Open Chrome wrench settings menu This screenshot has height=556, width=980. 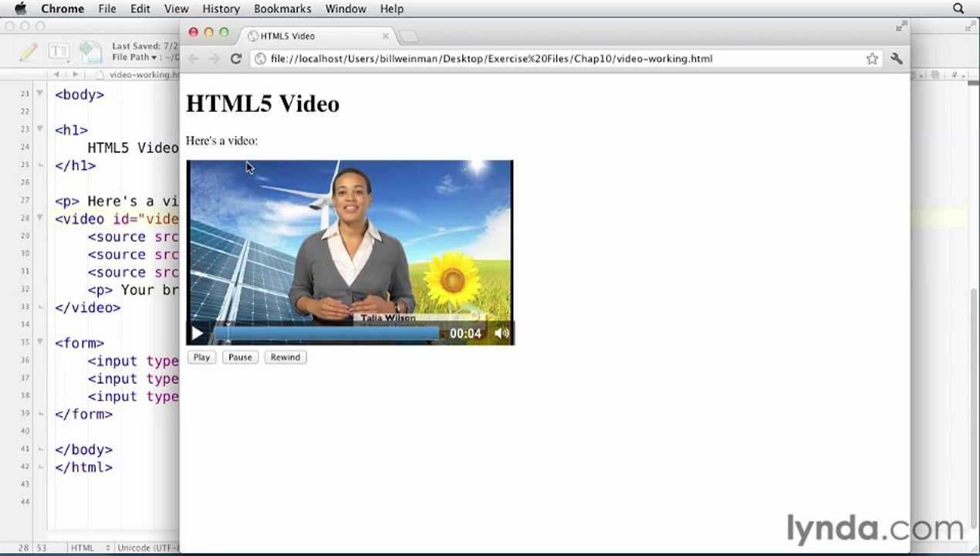(x=896, y=59)
